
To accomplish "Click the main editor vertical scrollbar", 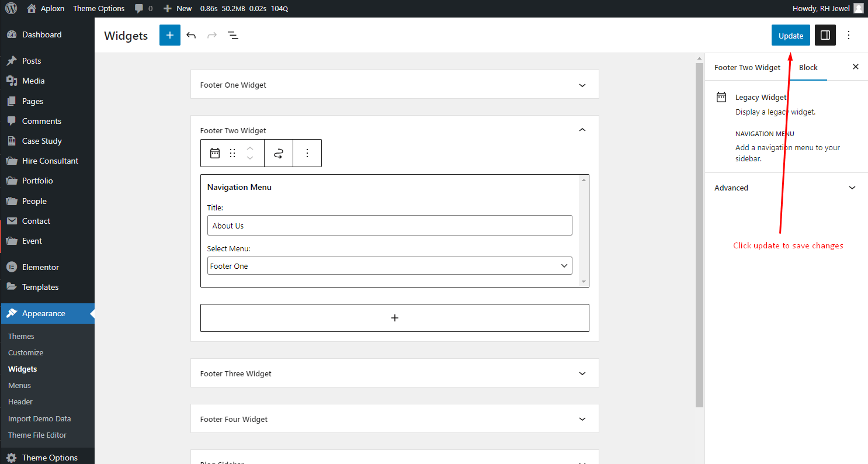I will (699, 235).
